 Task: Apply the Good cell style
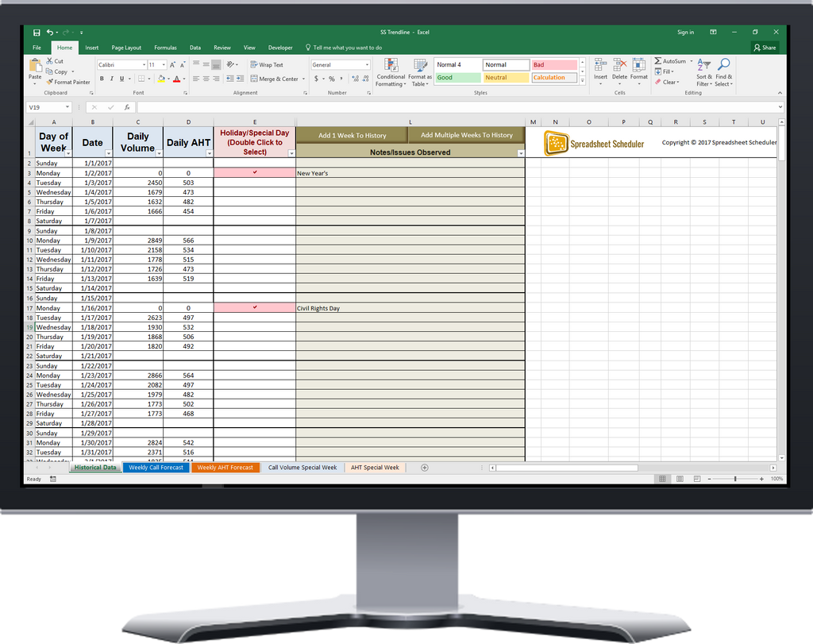tap(458, 78)
